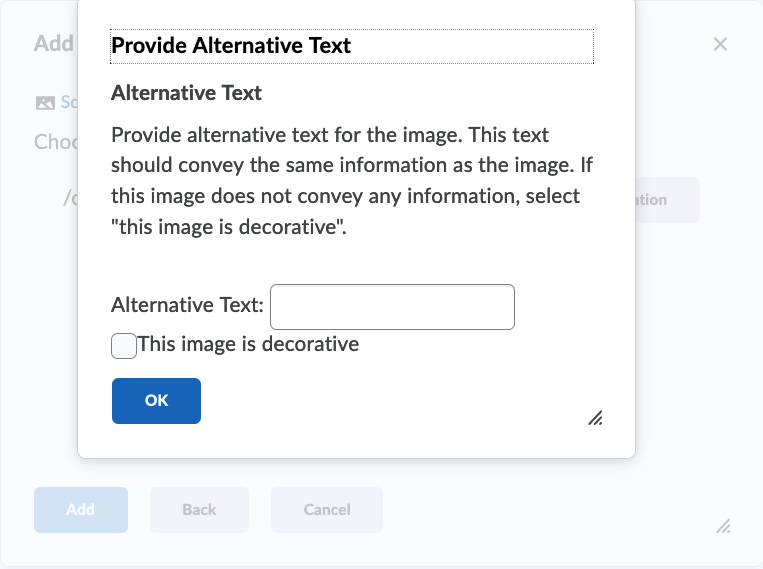
Task: Click the dimmed Add button
Action: tap(81, 509)
